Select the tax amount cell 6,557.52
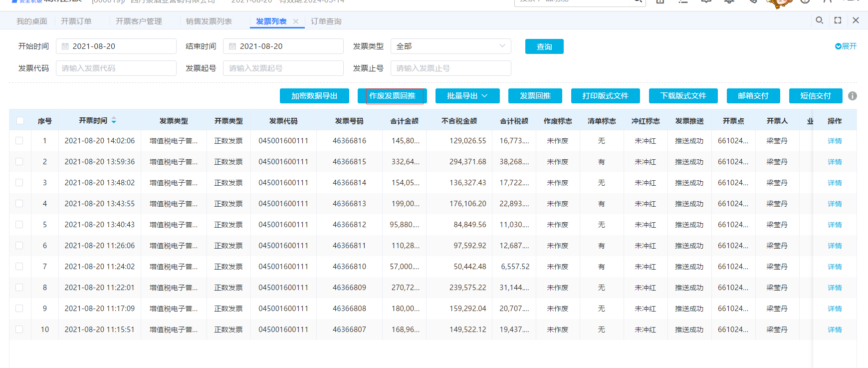 pyautogui.click(x=515, y=267)
